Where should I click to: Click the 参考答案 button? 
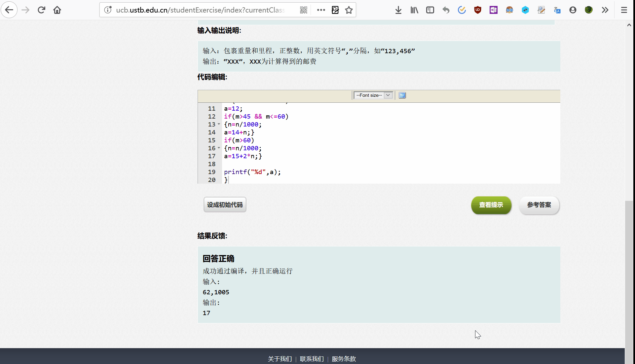(539, 205)
